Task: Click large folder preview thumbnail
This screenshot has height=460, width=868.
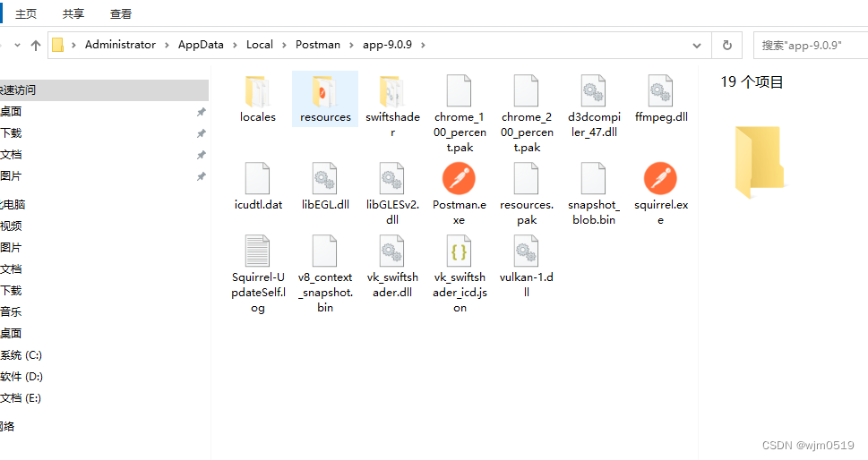Action: point(759,162)
